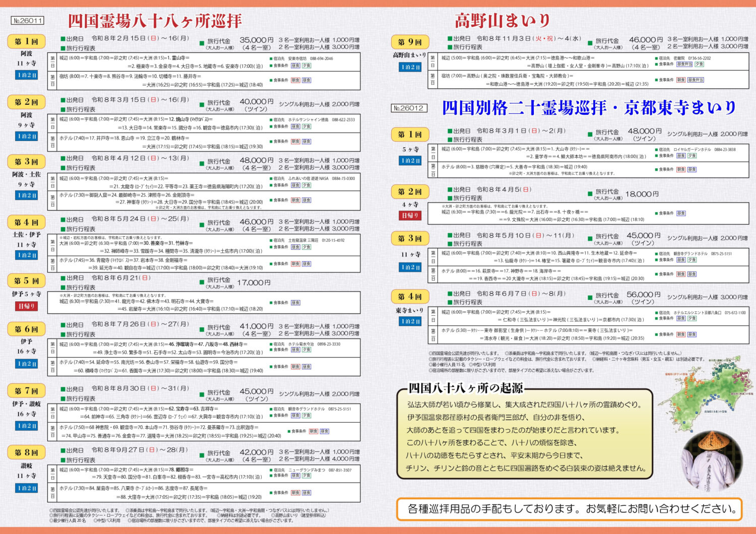Click the 第9回 Koyasan tour badge

click(x=409, y=42)
